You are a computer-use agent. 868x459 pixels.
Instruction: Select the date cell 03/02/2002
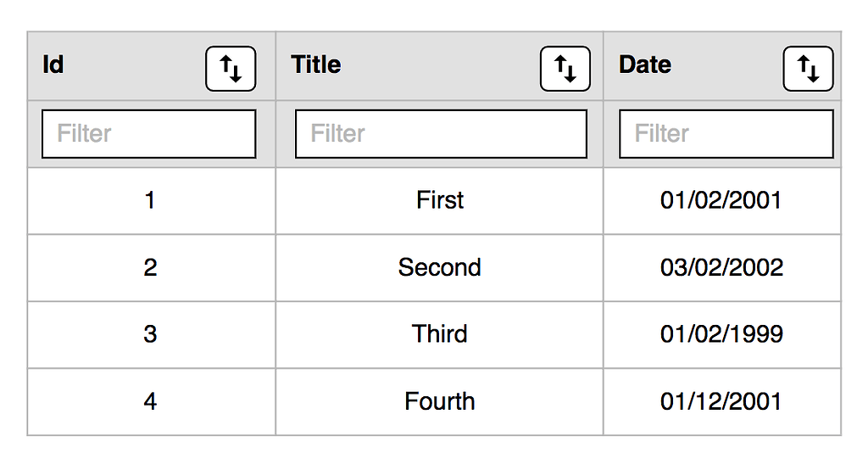721,267
